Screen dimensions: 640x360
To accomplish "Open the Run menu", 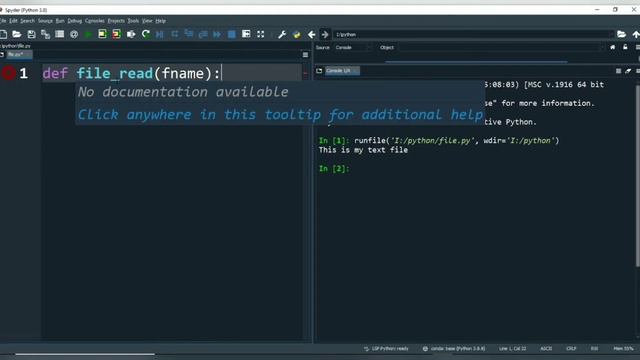I will coord(60,21).
